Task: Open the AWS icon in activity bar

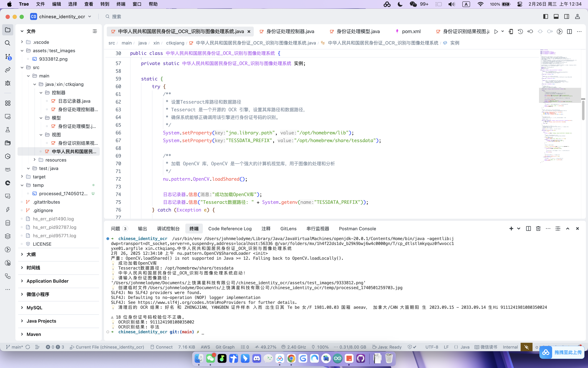Action: pos(8,169)
